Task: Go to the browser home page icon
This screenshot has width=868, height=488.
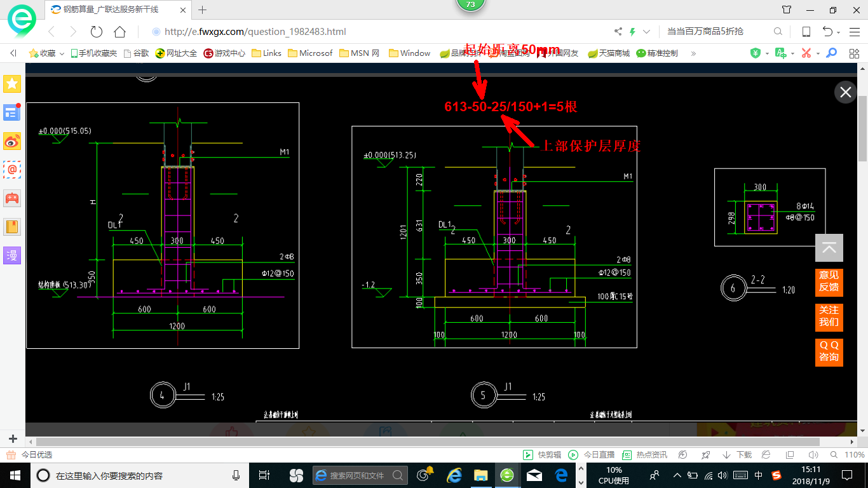Action: click(x=119, y=32)
